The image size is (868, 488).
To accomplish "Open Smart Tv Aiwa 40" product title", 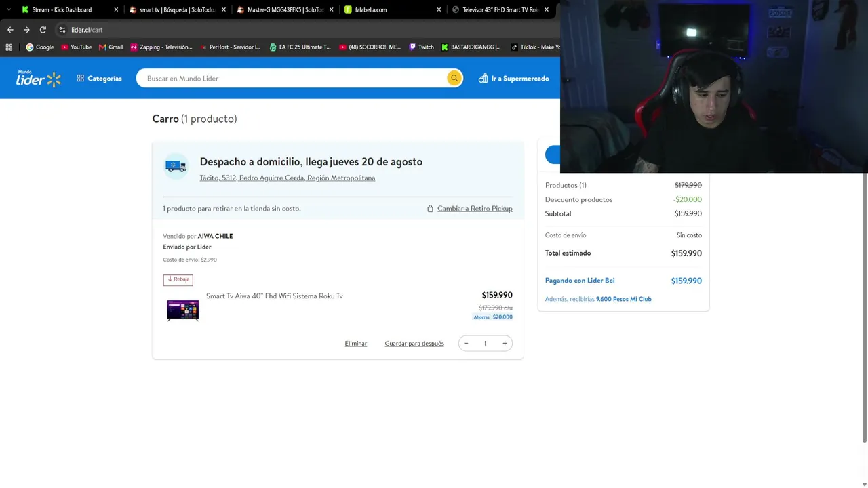I will tap(275, 296).
